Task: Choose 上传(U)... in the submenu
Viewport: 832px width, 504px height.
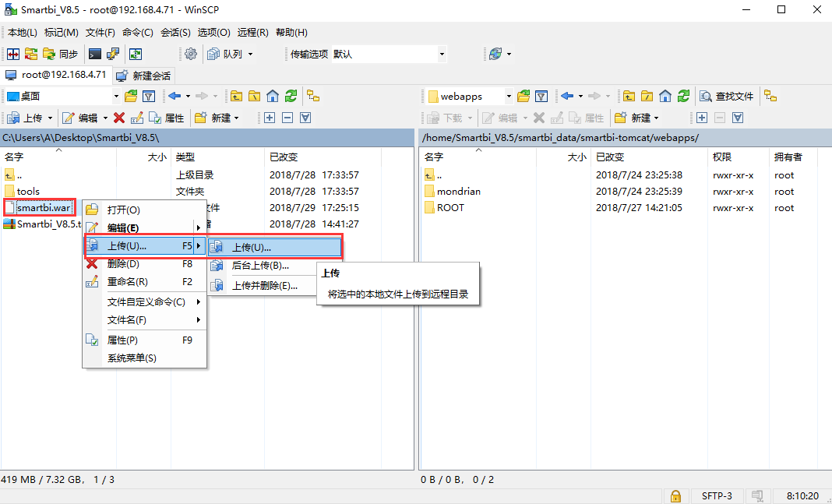Action: (275, 248)
